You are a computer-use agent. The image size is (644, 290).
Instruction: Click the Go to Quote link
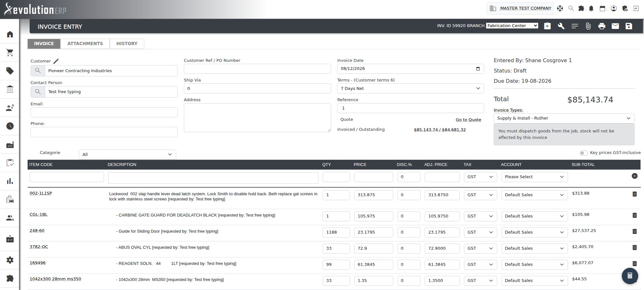coord(468,120)
